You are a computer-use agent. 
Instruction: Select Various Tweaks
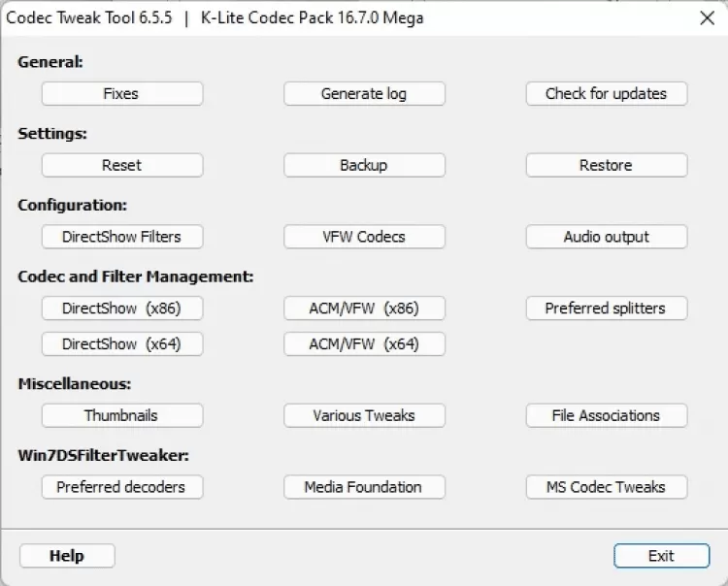click(364, 416)
